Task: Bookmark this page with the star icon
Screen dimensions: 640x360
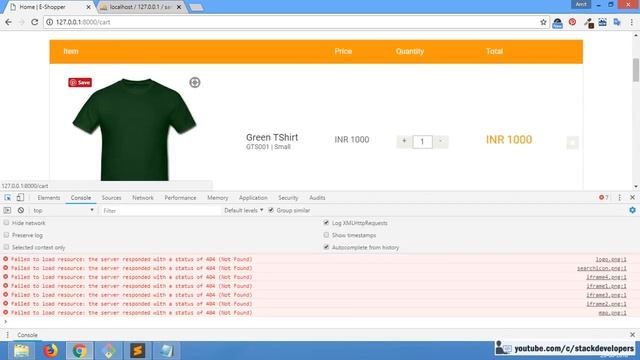Action: [543, 22]
